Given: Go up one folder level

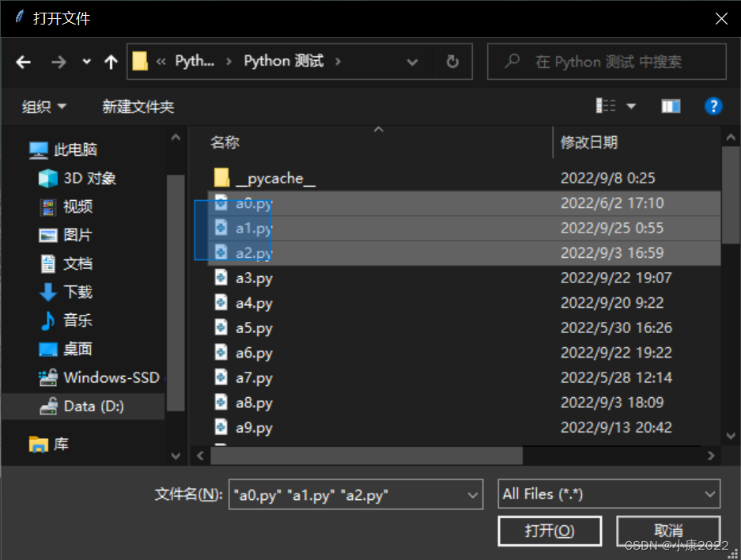Looking at the screenshot, I should point(110,61).
